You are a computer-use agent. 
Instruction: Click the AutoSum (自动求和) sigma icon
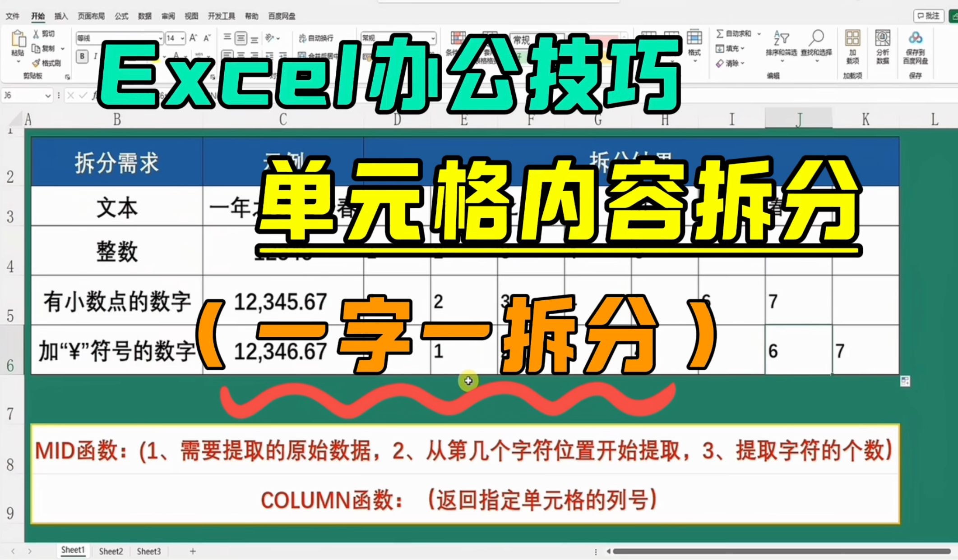pos(720,34)
